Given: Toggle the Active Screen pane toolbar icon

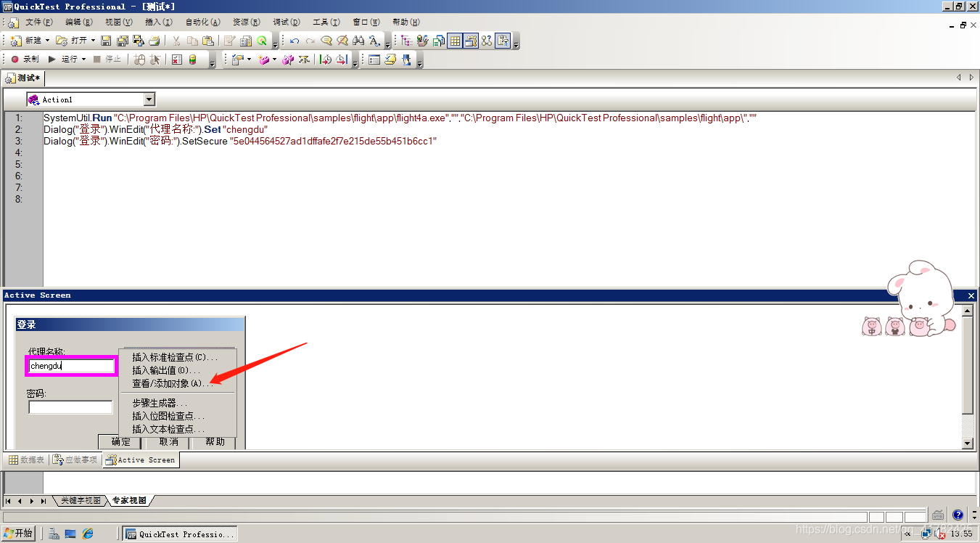Looking at the screenshot, I should coord(471,41).
